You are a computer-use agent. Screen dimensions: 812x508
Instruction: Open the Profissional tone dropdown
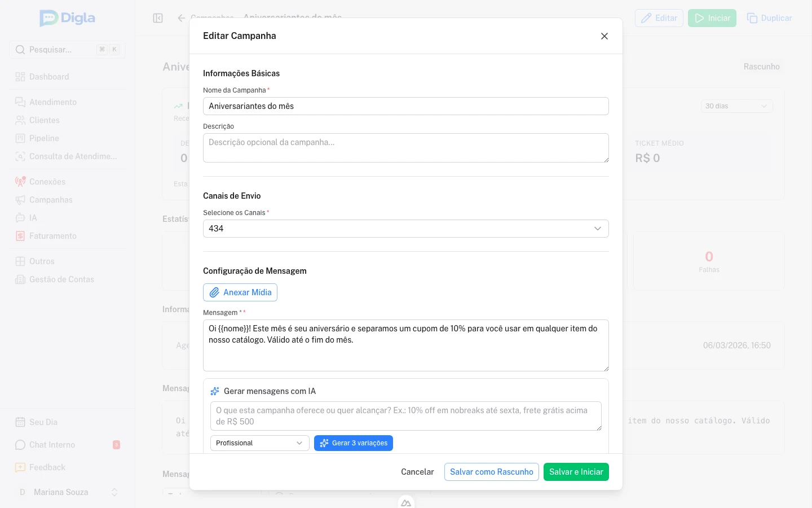pos(260,443)
